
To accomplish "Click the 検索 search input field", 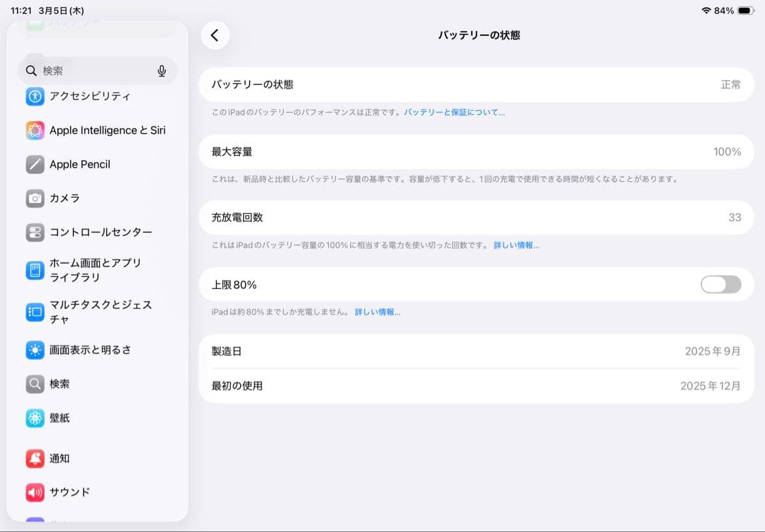I will pos(97,71).
